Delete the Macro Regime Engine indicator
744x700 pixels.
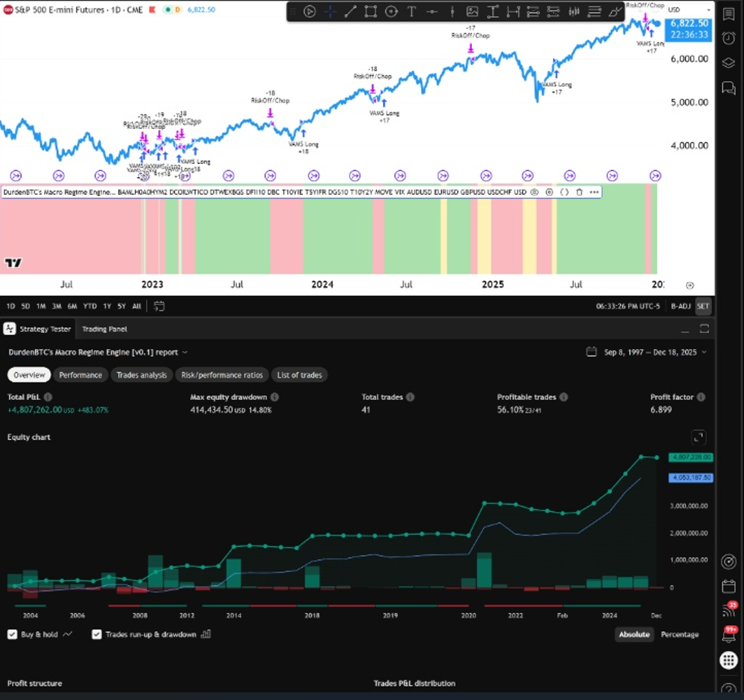tap(579, 192)
